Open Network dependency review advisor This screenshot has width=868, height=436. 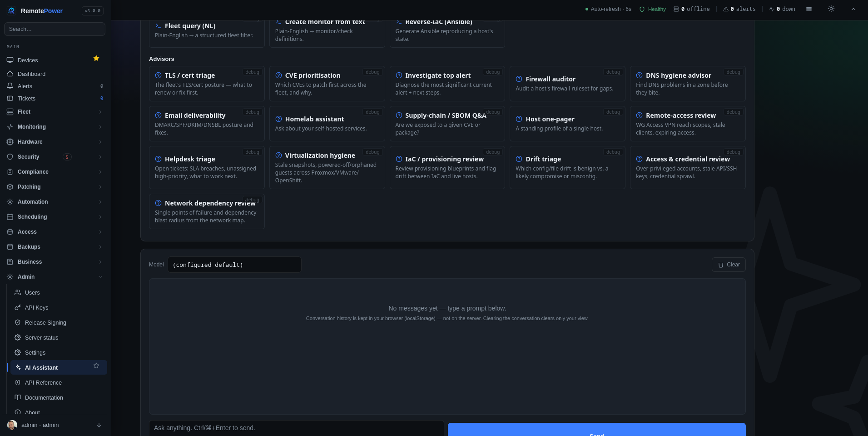click(207, 211)
